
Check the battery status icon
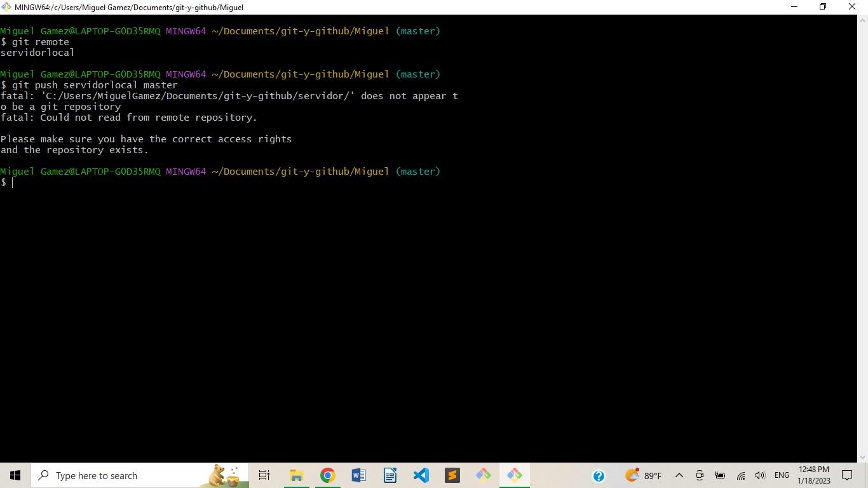click(x=720, y=475)
